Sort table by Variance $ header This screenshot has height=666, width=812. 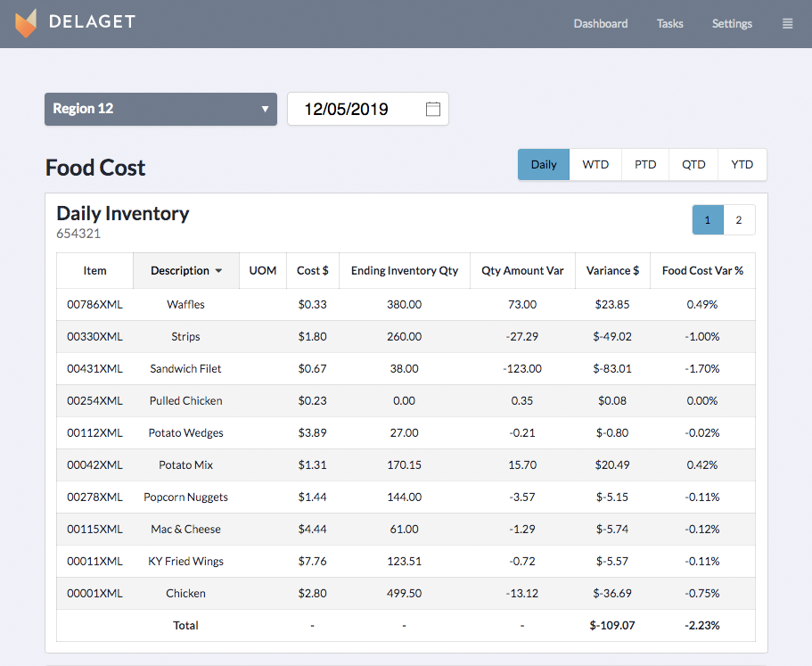(x=612, y=271)
